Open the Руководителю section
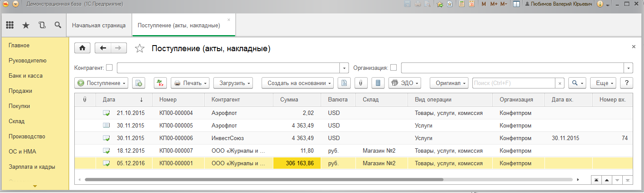The height and width of the screenshot is (193, 644). (27, 61)
